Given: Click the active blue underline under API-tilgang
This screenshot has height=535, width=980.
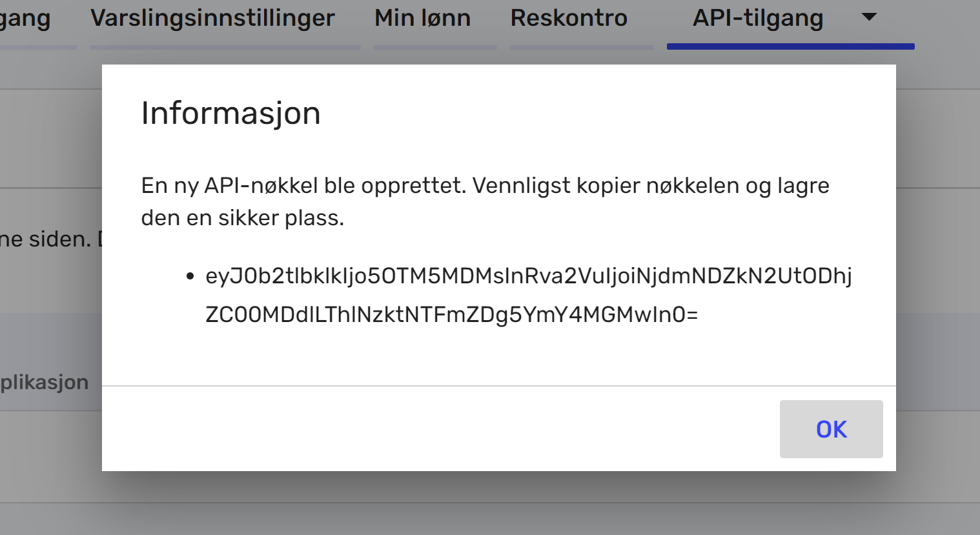Looking at the screenshot, I should [x=791, y=45].
